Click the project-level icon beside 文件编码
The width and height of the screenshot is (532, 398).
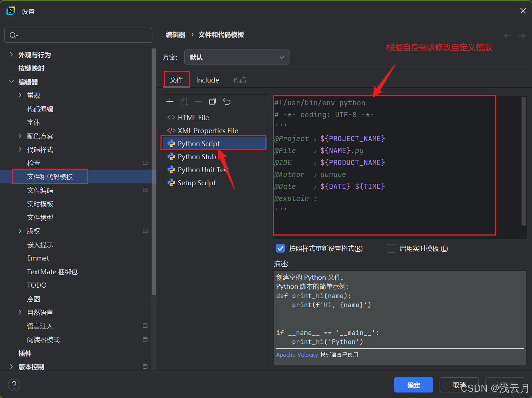click(x=145, y=190)
